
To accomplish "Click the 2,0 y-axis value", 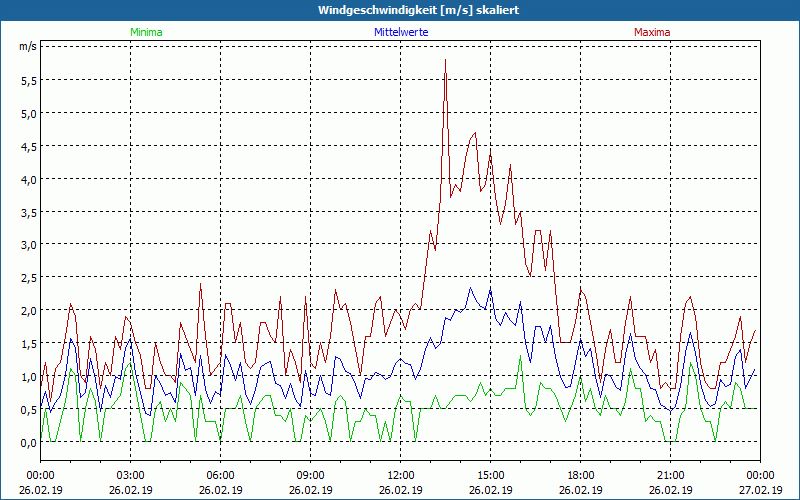I will [x=29, y=311].
